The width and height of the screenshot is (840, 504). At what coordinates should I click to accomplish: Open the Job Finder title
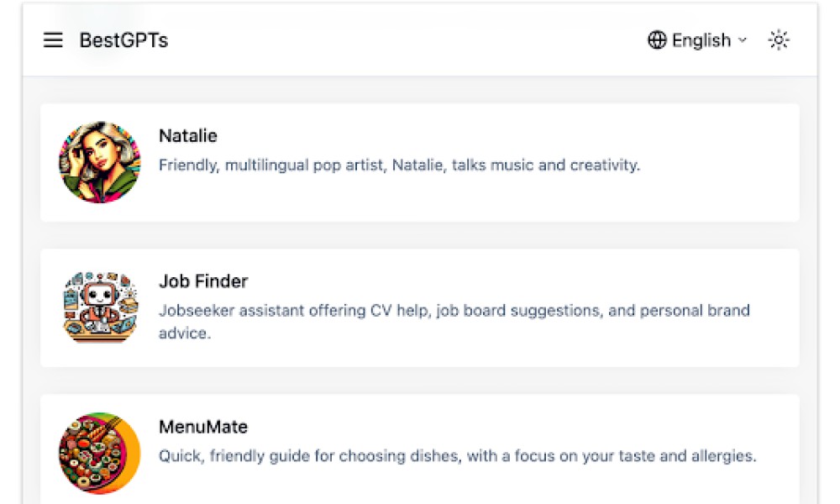pos(203,281)
